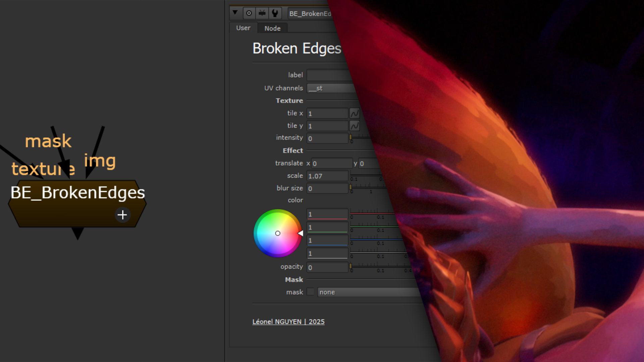
Task: Open the Léonel NGUYEN | 2025 link
Action: (x=288, y=322)
